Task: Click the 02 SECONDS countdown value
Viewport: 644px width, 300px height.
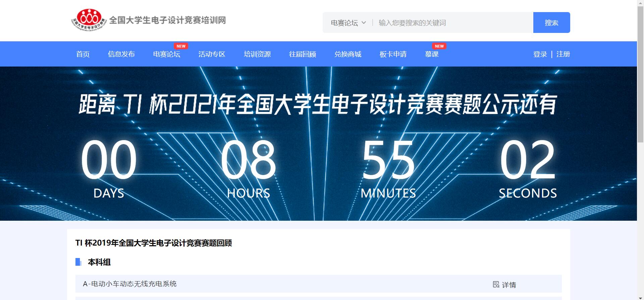Action: 528,160
